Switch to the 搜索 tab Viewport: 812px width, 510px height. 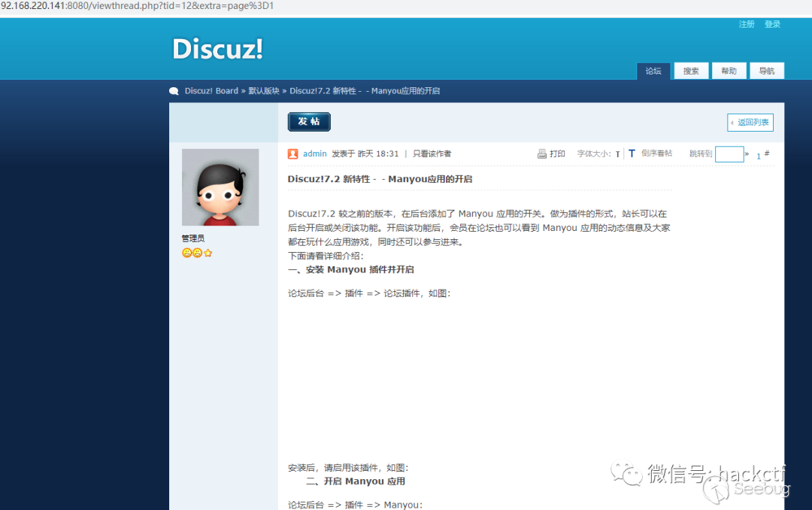(x=691, y=71)
